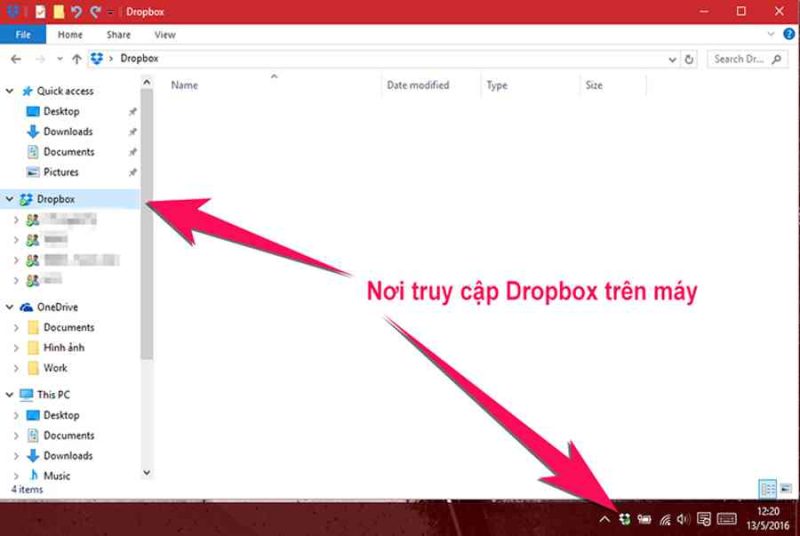Open Dropbox from system tray icon
800x536 pixels.
coord(624,520)
